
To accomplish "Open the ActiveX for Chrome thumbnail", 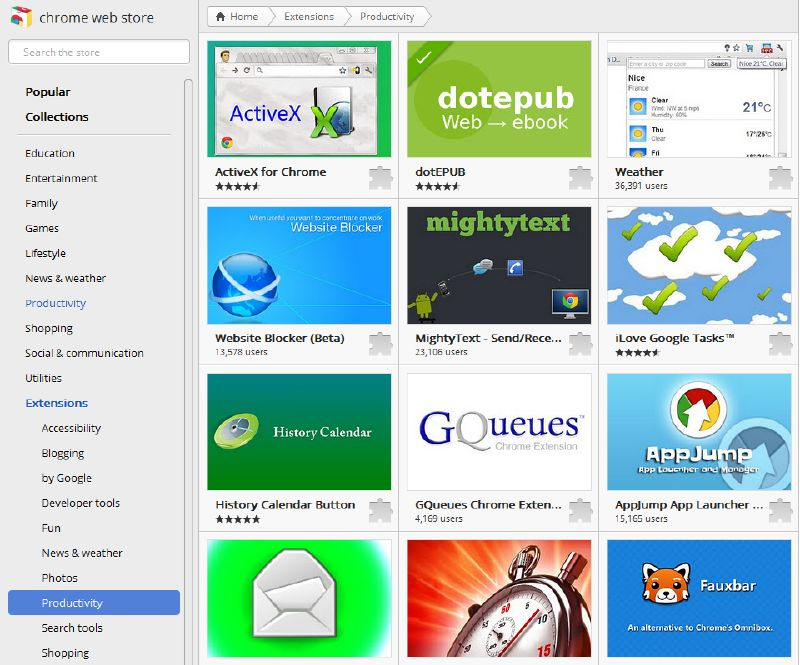I will tap(299, 99).
